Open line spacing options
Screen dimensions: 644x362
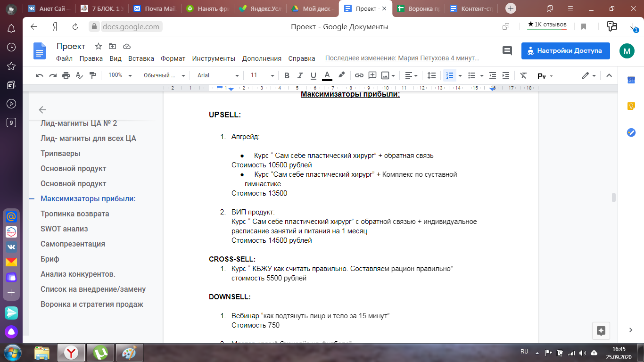pyautogui.click(x=431, y=75)
